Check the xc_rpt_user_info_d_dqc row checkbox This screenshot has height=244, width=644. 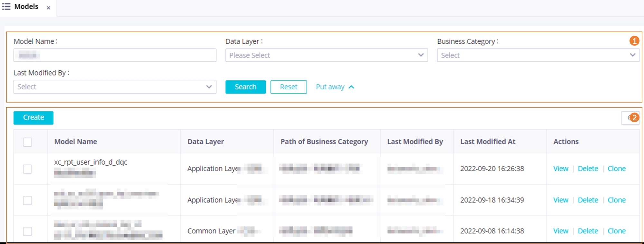click(x=28, y=169)
